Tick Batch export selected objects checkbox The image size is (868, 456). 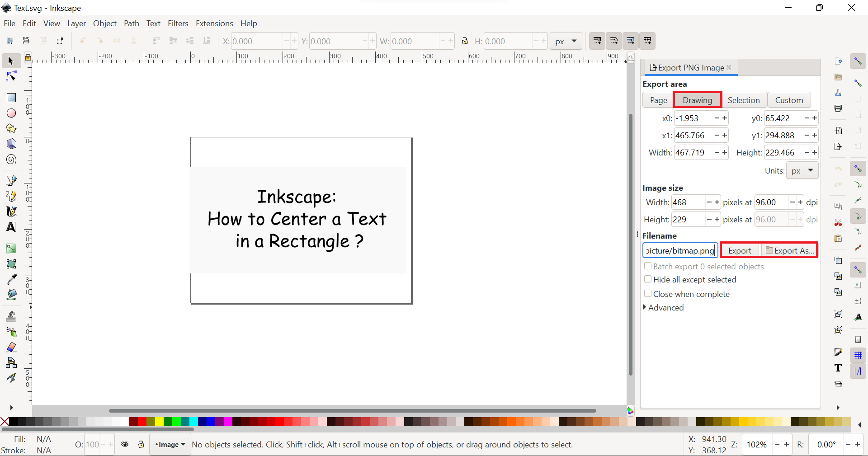click(648, 266)
